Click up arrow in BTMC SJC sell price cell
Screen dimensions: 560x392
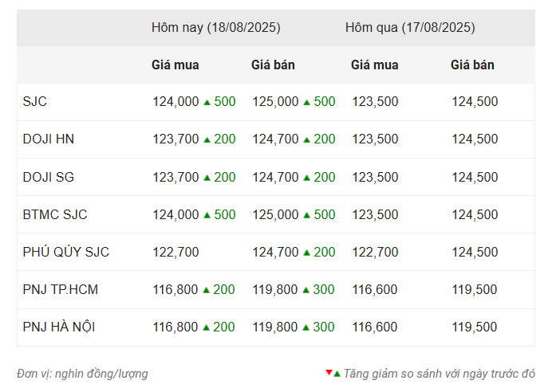tap(306, 215)
